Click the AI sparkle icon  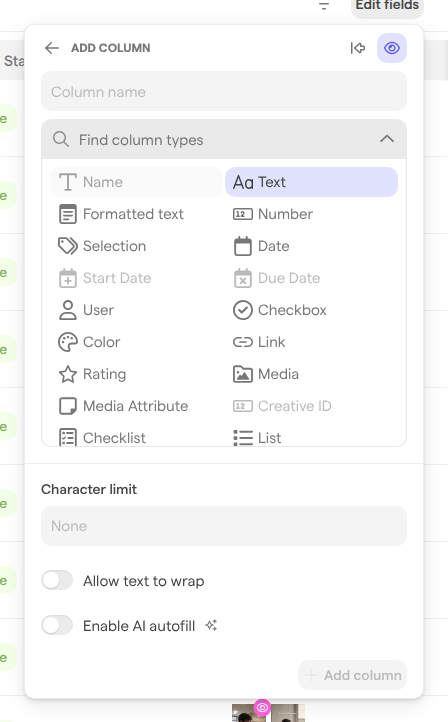(211, 625)
